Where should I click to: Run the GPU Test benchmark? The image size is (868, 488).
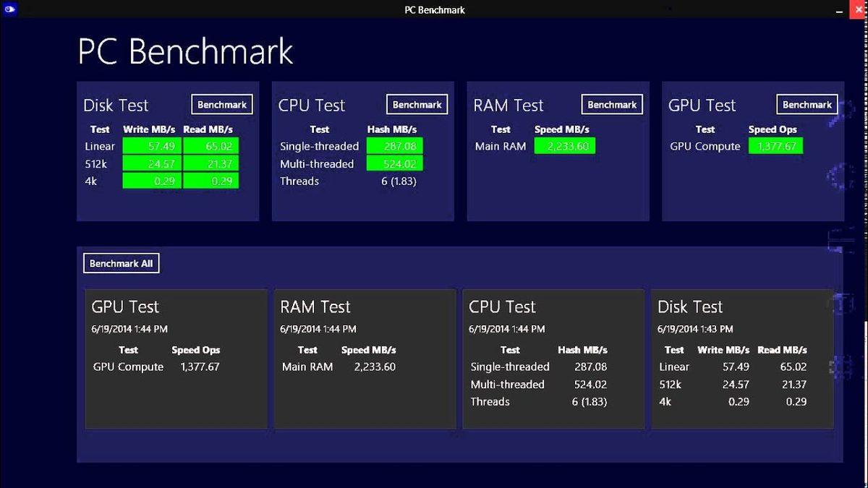[807, 103]
